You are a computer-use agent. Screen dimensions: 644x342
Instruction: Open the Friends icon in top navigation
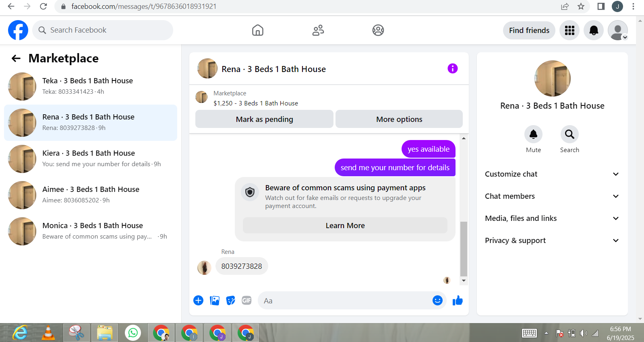(x=318, y=30)
